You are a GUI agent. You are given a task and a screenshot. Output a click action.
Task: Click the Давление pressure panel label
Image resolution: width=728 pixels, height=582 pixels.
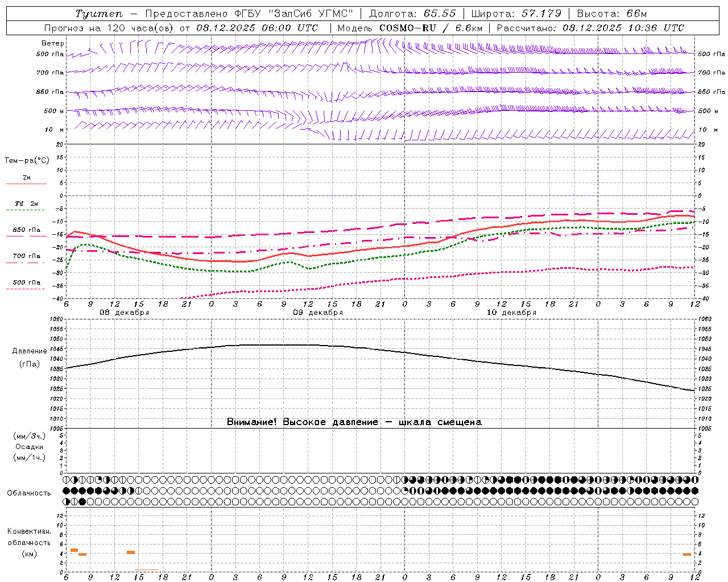30,351
